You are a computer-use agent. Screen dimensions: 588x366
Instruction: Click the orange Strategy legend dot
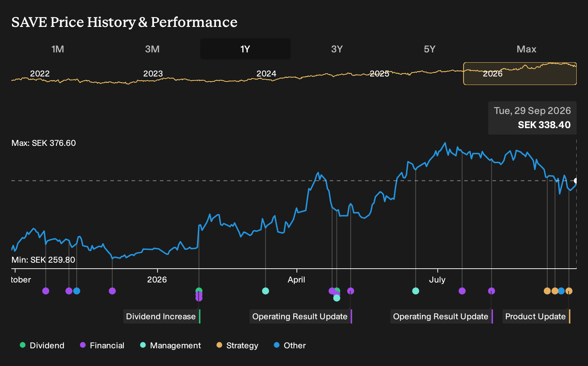pyautogui.click(x=219, y=345)
